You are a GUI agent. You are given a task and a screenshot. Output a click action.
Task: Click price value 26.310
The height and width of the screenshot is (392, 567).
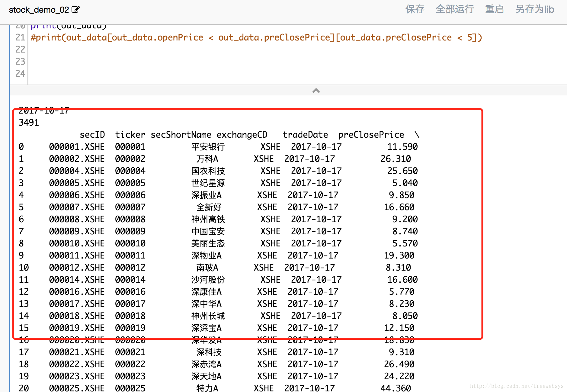396,159
